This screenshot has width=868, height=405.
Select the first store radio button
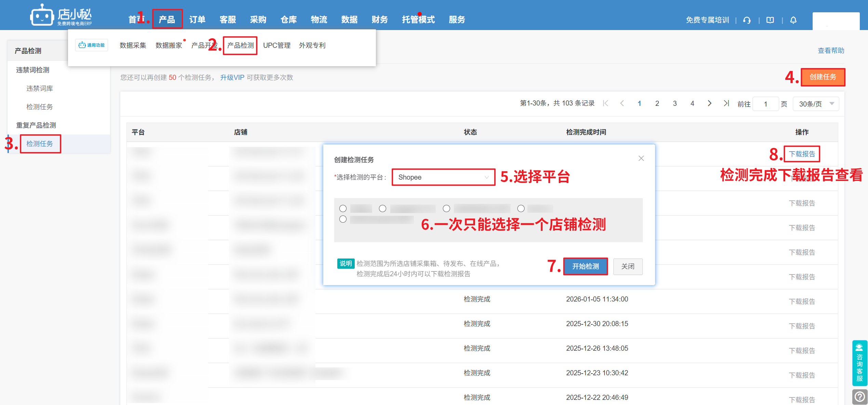[343, 209]
